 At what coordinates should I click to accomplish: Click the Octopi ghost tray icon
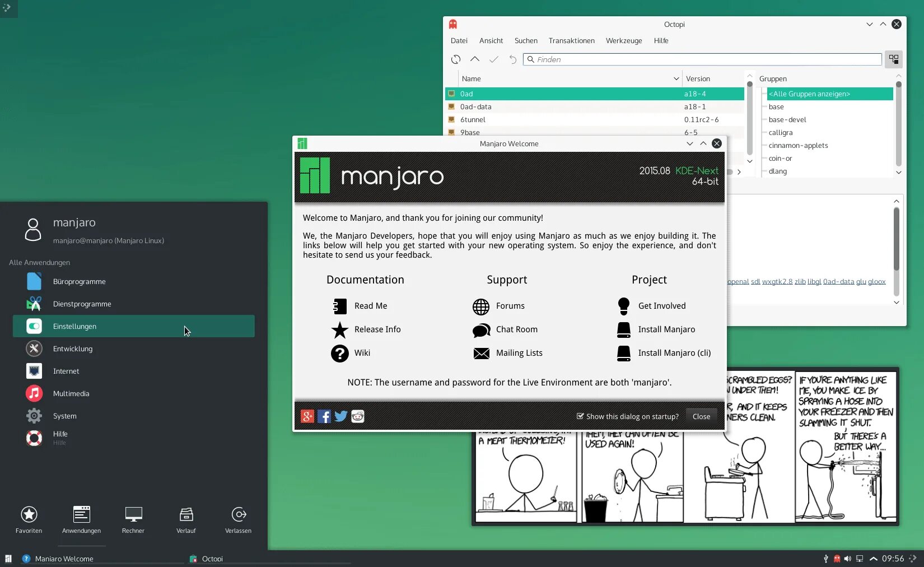pyautogui.click(x=837, y=559)
